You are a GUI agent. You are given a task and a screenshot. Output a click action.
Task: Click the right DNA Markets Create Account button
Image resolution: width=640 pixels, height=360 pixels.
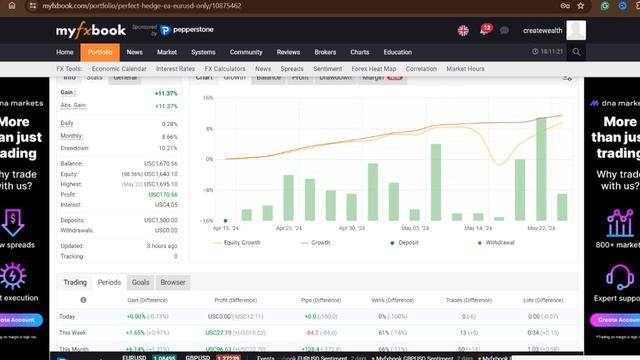pyautogui.click(x=616, y=320)
